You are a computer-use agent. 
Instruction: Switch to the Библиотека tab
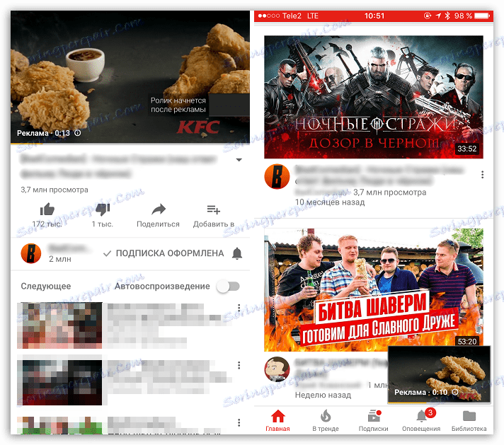(x=469, y=420)
